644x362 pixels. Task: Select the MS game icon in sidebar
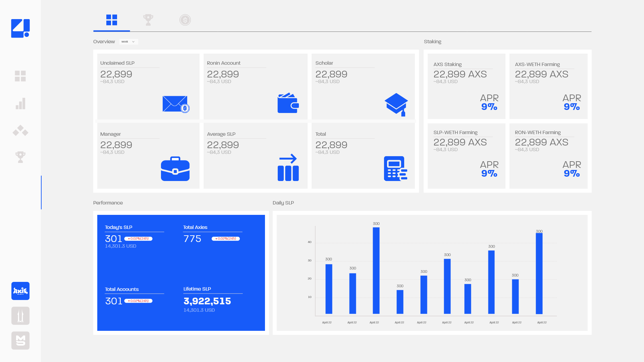point(20,341)
